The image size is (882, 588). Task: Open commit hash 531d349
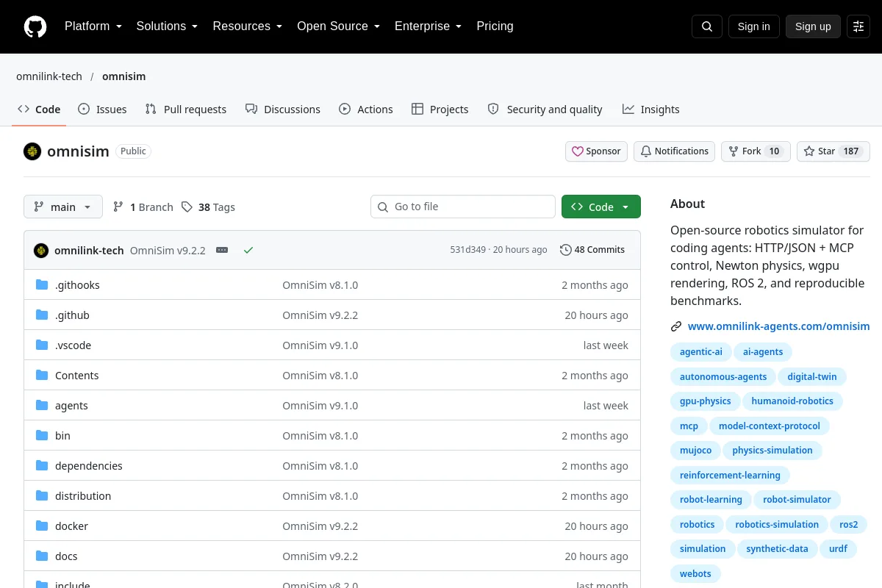click(467, 250)
